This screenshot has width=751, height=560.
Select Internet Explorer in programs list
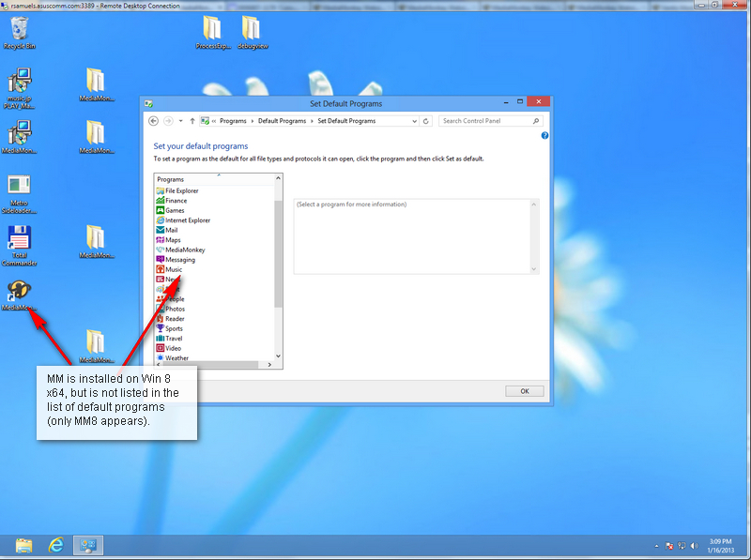point(187,220)
